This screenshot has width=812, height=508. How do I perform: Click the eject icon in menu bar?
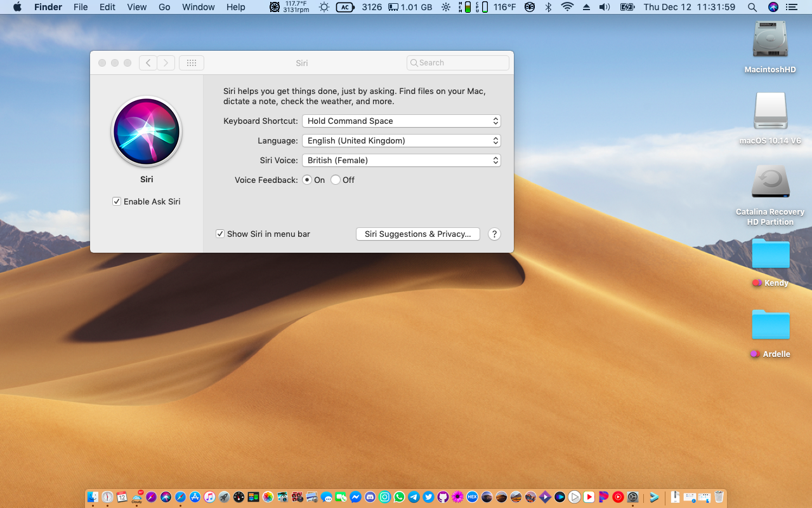tap(586, 7)
